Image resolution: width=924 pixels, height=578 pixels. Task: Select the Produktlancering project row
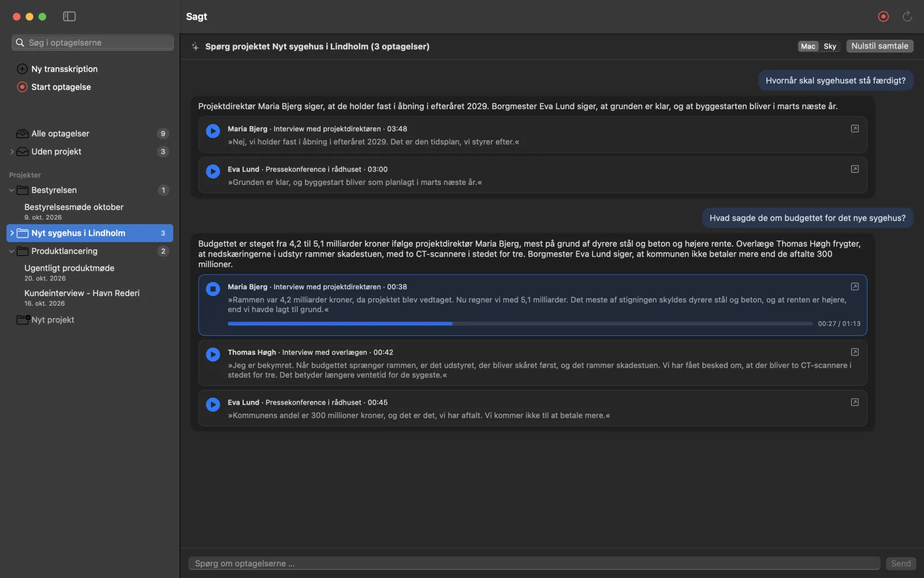point(90,251)
